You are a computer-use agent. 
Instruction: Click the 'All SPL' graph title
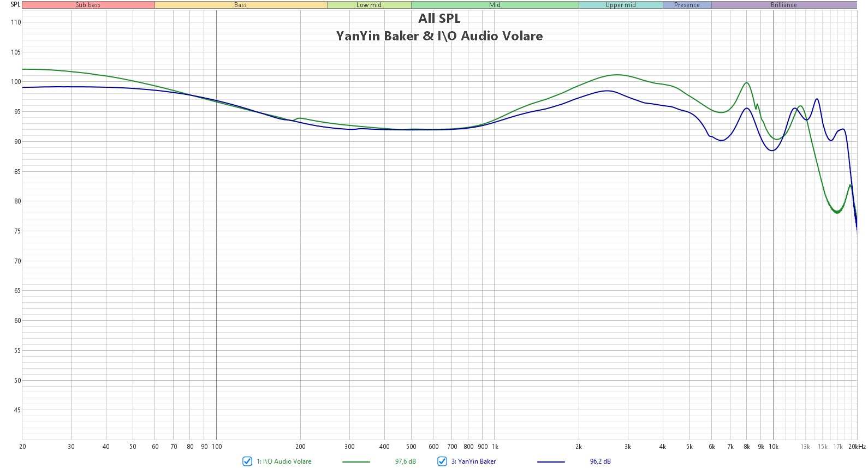pyautogui.click(x=439, y=19)
